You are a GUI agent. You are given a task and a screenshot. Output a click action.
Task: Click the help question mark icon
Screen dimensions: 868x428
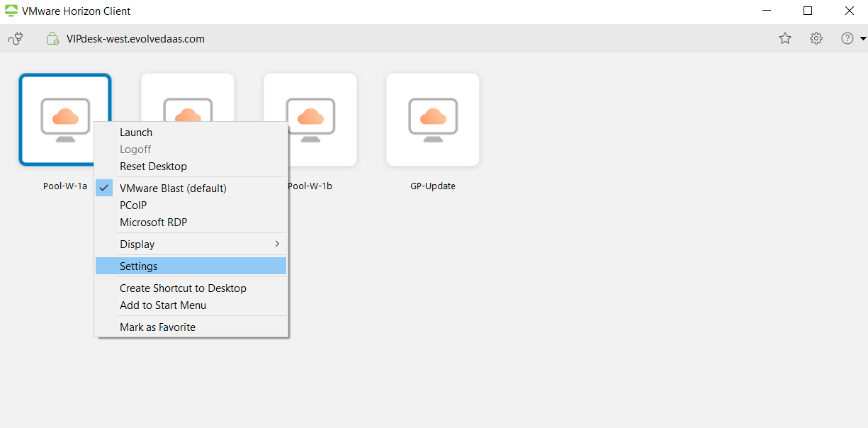(x=847, y=38)
